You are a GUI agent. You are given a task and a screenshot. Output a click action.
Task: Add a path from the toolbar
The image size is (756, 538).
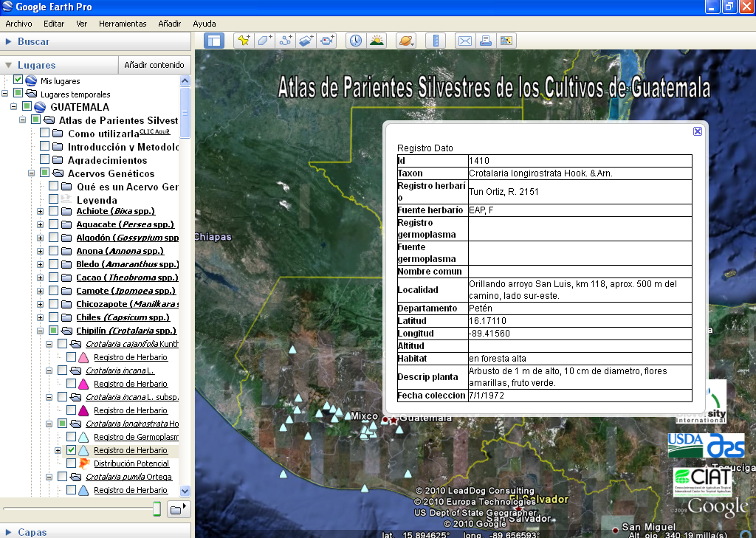[x=286, y=41]
